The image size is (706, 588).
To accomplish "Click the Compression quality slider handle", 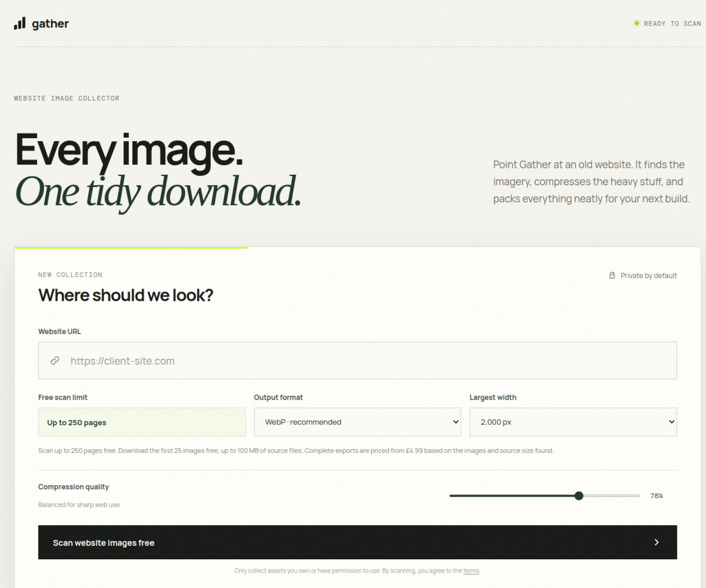I will [x=579, y=496].
